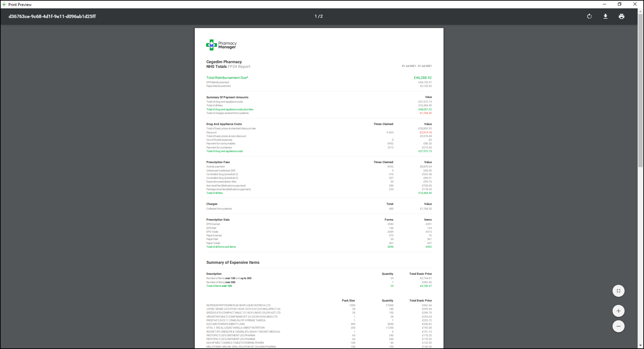Image resolution: width=644 pixels, height=349 pixels.
Task: Zoom out of the report
Action: [618, 326]
